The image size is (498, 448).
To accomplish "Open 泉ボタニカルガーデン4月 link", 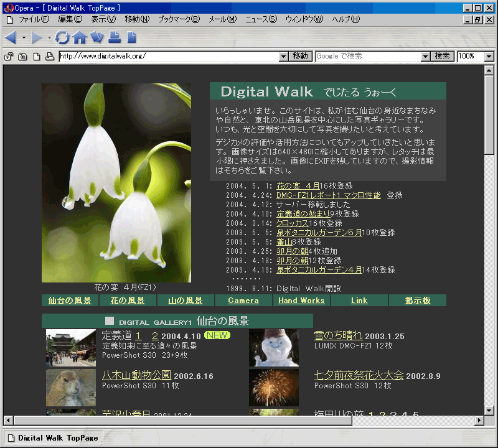I will [319, 270].
